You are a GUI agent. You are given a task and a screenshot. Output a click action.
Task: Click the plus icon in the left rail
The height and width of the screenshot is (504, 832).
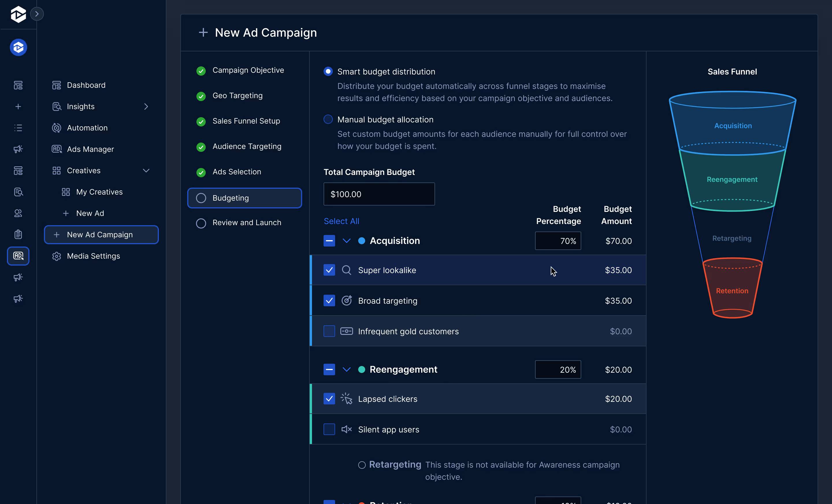18,106
